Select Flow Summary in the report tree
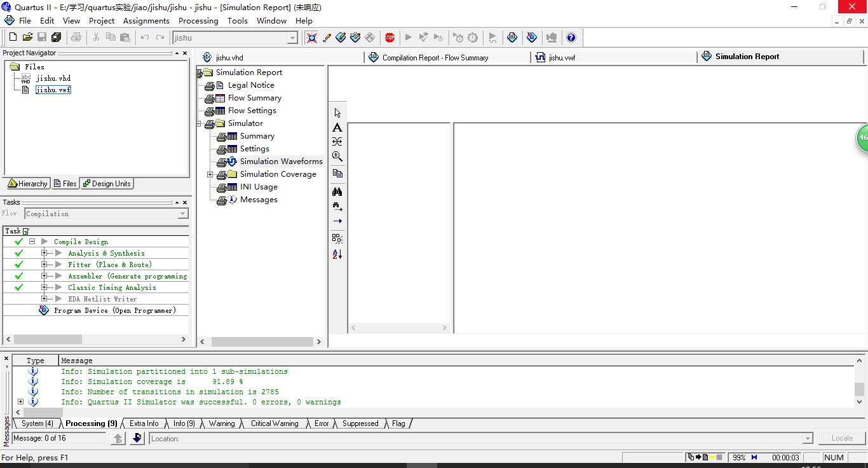Viewport: 868px width, 468px height. [254, 98]
